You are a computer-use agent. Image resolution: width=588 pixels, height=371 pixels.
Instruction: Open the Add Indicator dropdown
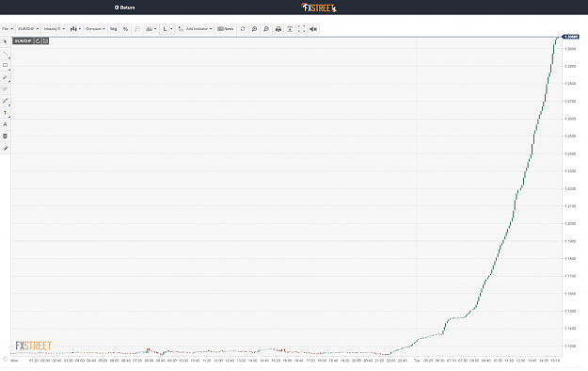point(195,29)
